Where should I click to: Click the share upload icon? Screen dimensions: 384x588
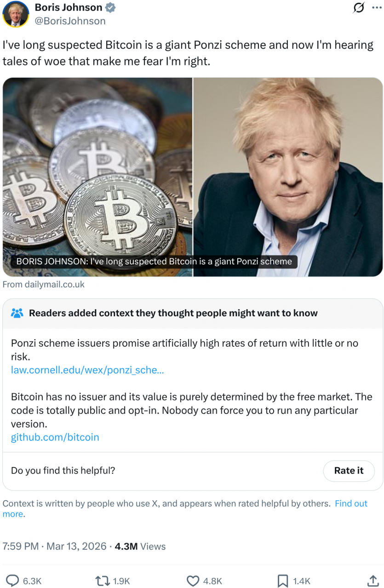coord(373,580)
